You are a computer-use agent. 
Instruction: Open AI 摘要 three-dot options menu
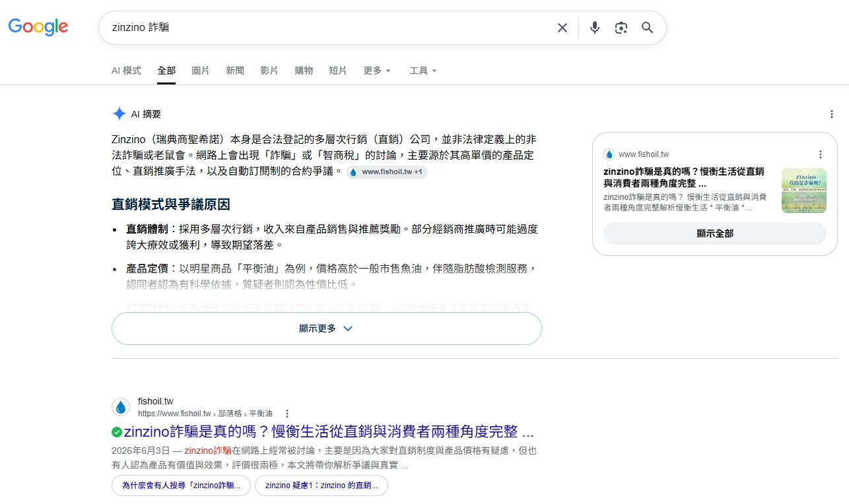[x=832, y=114]
